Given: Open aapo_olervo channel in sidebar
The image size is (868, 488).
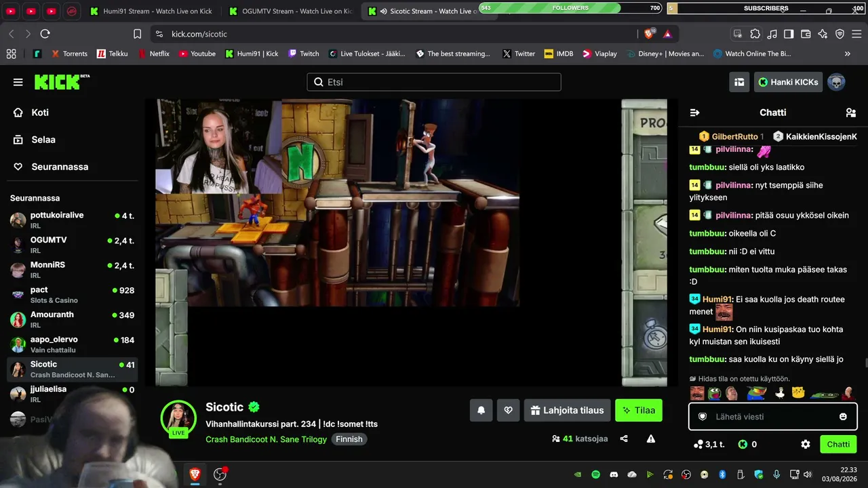Looking at the screenshot, I should pyautogui.click(x=72, y=344).
